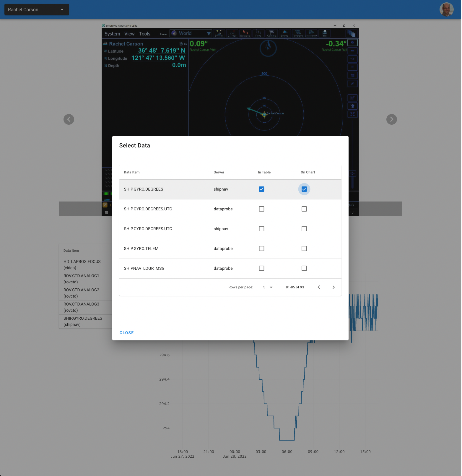The image size is (462, 476).
Task: Check On Chart for SHIP.GYRO.DEGREES.UTC shipnav
Action: [304, 229]
